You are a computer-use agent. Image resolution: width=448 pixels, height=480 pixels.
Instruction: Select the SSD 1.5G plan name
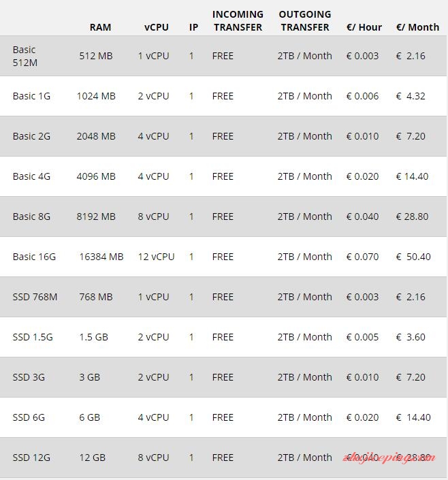point(33,337)
